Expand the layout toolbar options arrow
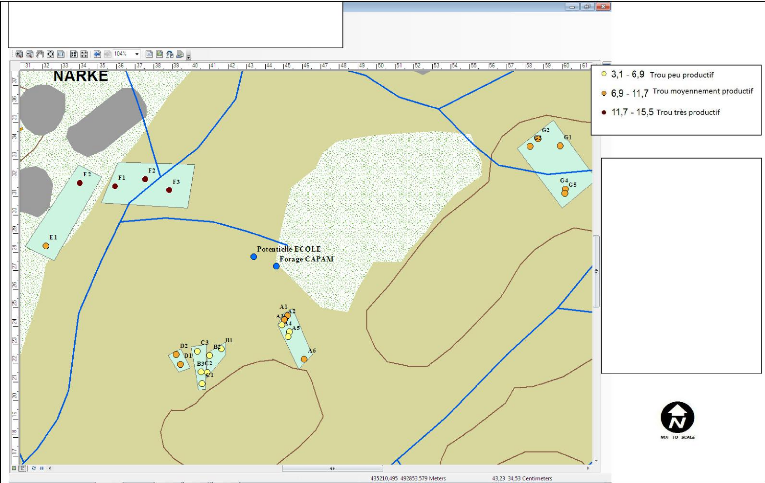Screen dimensions: 765x483 [188, 56]
